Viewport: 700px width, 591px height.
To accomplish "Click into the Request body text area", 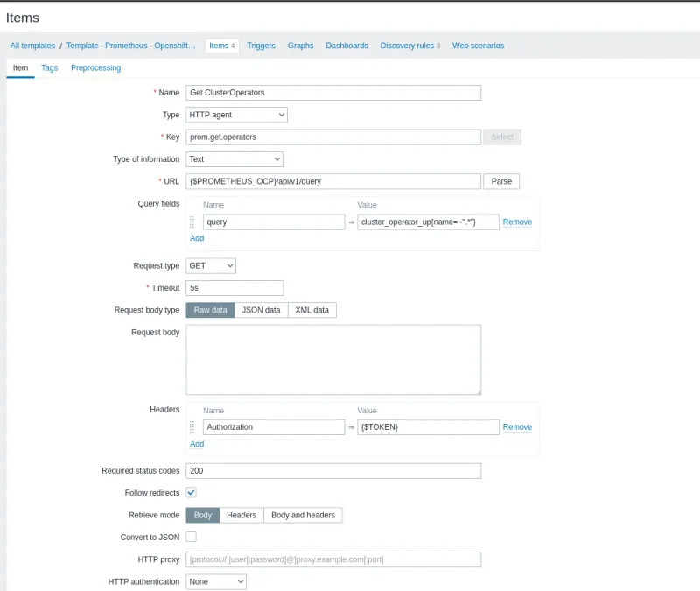I will [x=333, y=360].
